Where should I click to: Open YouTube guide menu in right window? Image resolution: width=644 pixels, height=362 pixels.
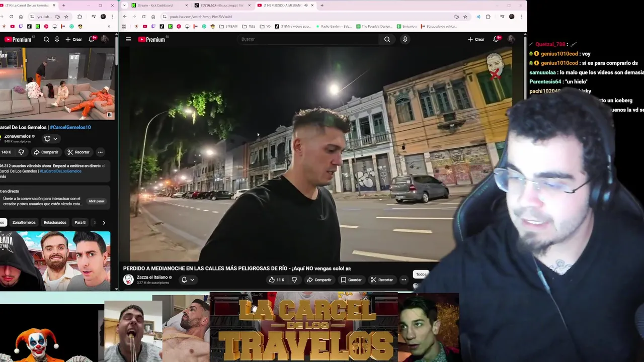(128, 39)
